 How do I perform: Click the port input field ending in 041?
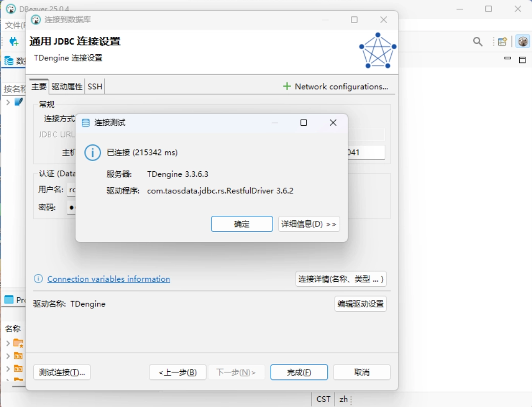pos(365,152)
